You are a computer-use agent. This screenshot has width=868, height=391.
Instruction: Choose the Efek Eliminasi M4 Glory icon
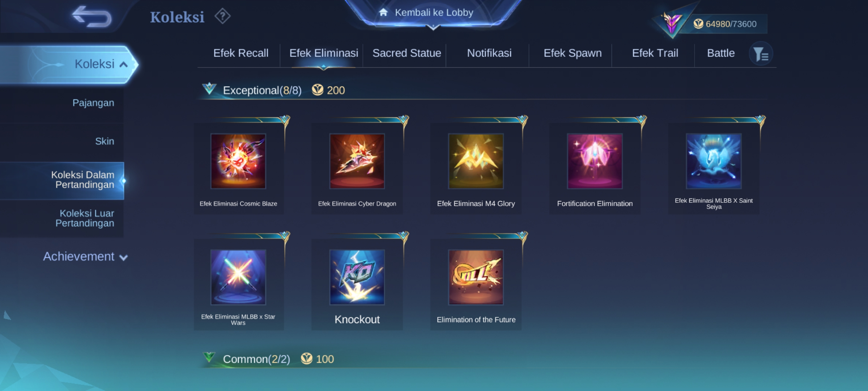pyautogui.click(x=476, y=161)
